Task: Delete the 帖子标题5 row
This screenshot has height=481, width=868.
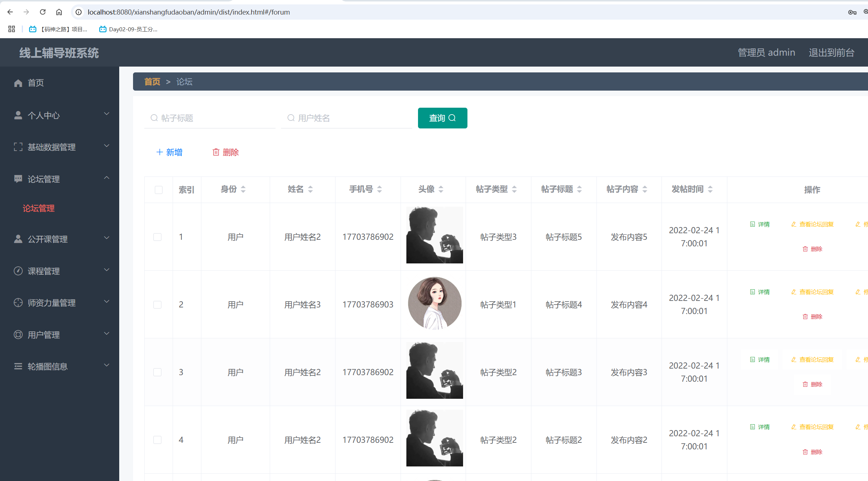Action: [812, 249]
